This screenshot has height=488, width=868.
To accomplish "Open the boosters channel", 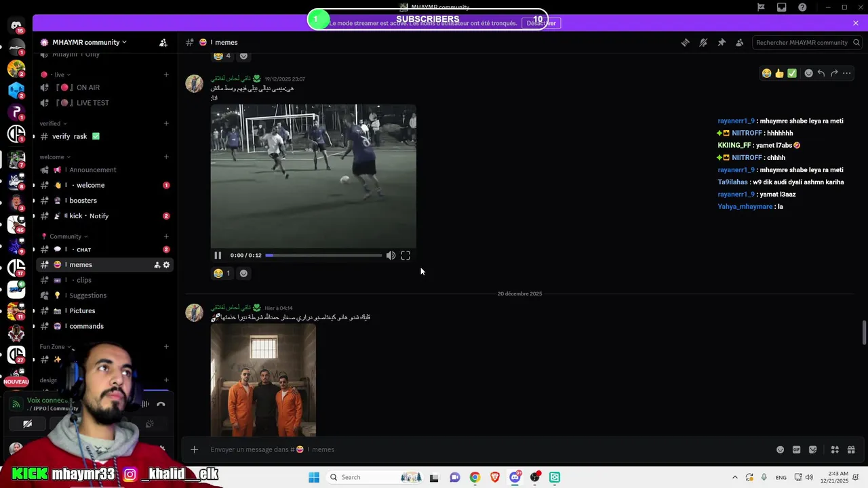I will [x=104, y=201].
